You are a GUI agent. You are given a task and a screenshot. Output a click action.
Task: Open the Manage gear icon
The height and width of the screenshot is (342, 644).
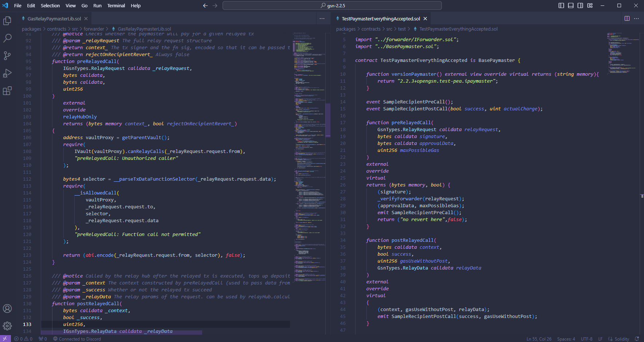[x=7, y=326]
